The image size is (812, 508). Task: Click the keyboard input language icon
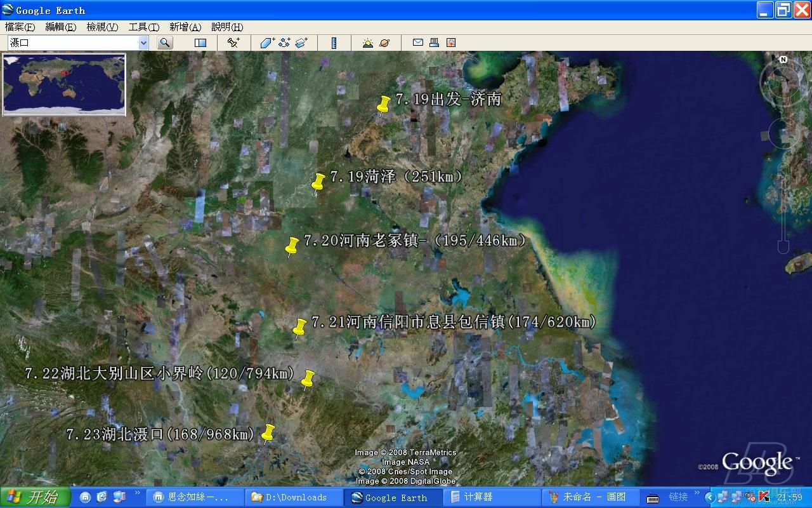click(653, 497)
